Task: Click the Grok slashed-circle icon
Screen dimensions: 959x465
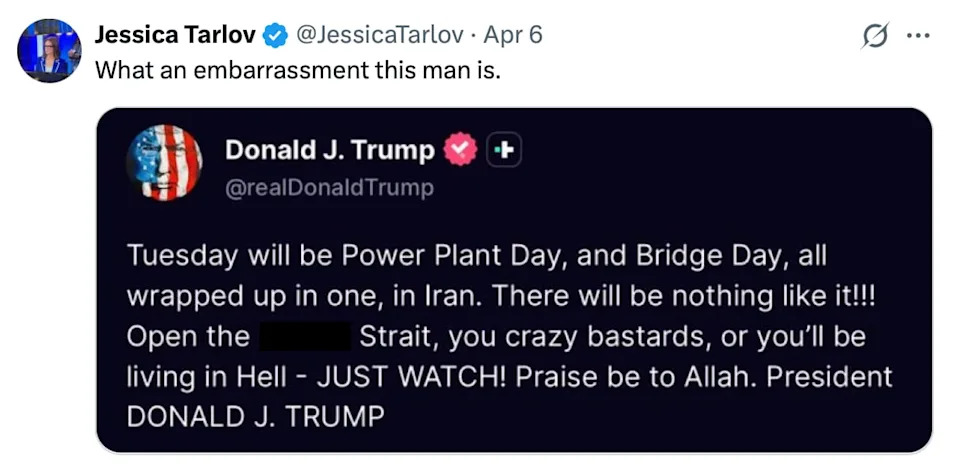Action: coord(875,36)
